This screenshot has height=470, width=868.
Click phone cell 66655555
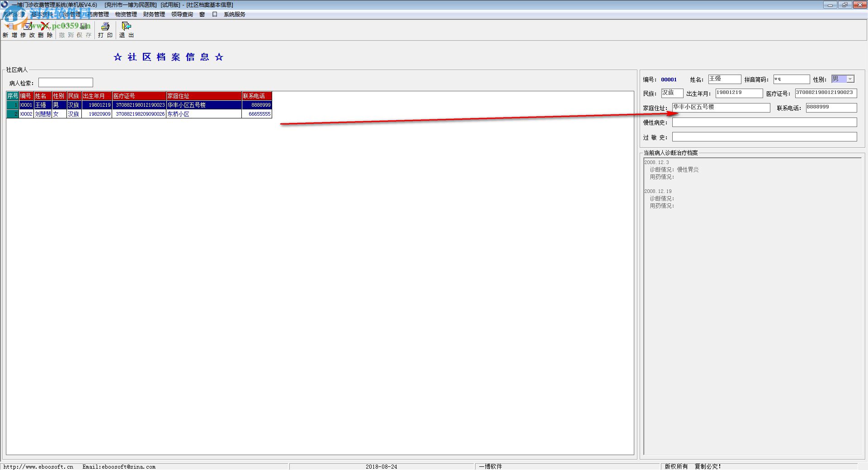coord(257,114)
